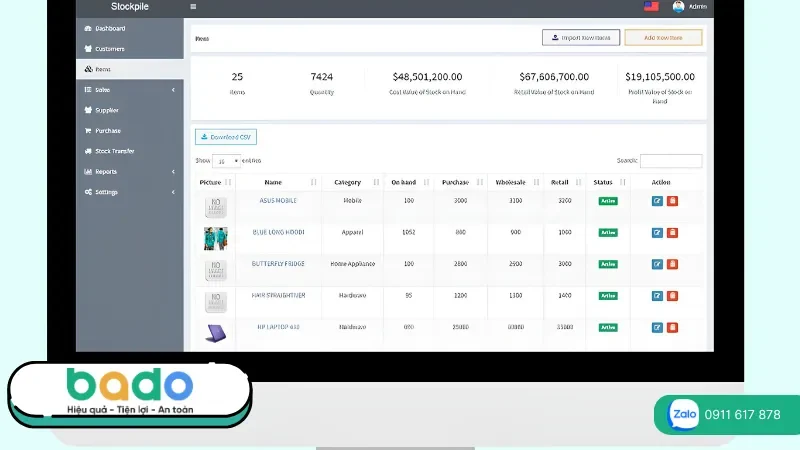This screenshot has height=450, width=800.
Task: Click the Add New Item button
Action: (663, 37)
